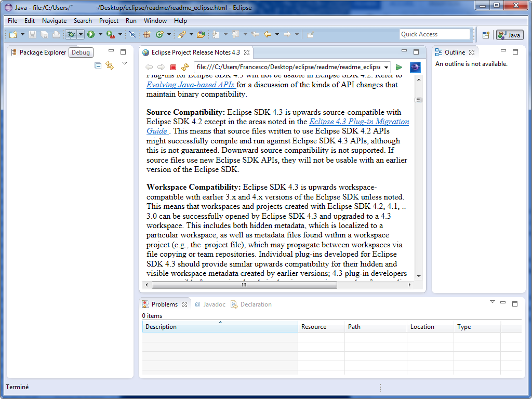Activate the Java perspective button

510,35
